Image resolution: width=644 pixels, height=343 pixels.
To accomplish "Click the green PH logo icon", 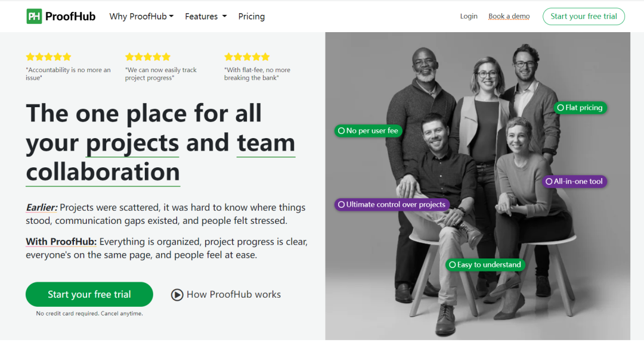I will [x=34, y=17].
